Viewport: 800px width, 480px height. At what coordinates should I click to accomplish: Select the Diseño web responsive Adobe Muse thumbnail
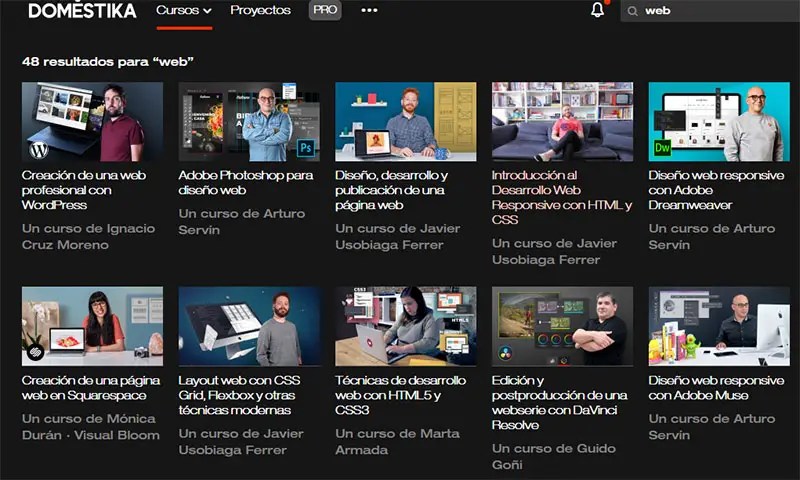719,326
